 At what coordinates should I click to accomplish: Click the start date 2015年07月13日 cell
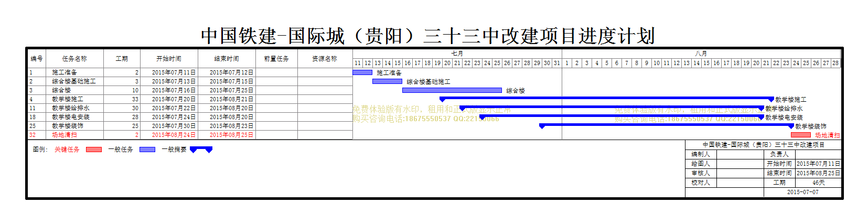169,81
